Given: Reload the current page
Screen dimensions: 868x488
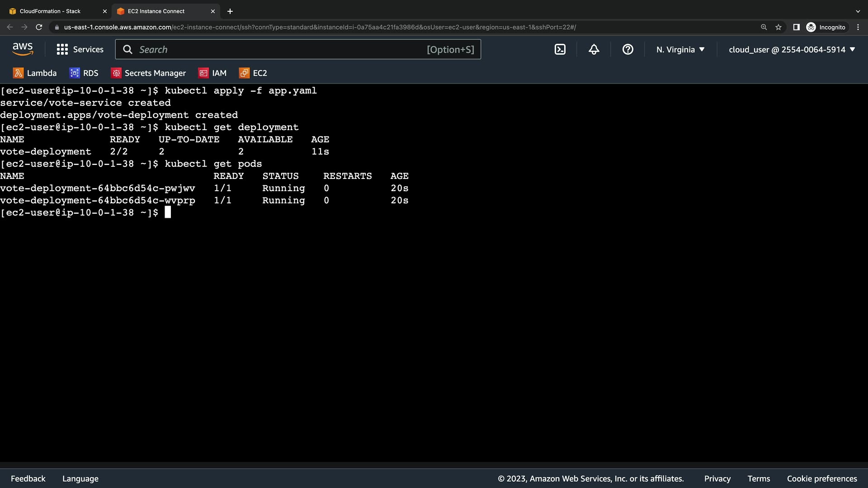Looking at the screenshot, I should (x=39, y=27).
